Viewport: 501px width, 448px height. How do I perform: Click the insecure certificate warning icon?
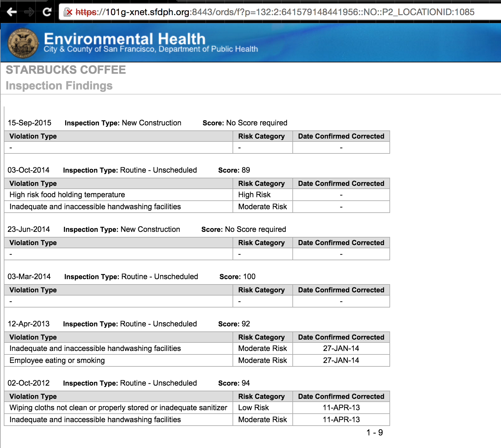click(68, 12)
